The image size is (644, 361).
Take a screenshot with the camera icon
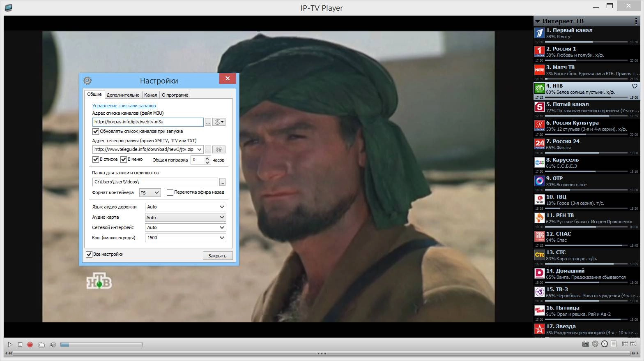pos(586,344)
